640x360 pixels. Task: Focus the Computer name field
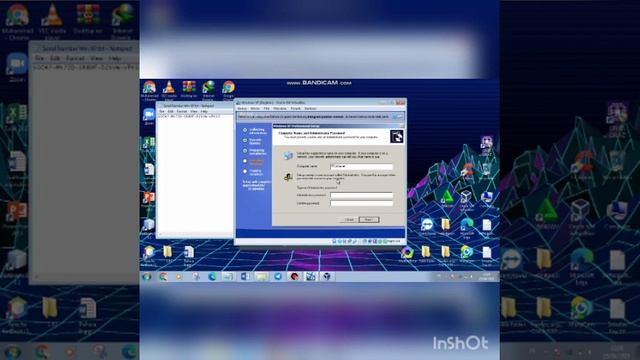(x=362, y=166)
